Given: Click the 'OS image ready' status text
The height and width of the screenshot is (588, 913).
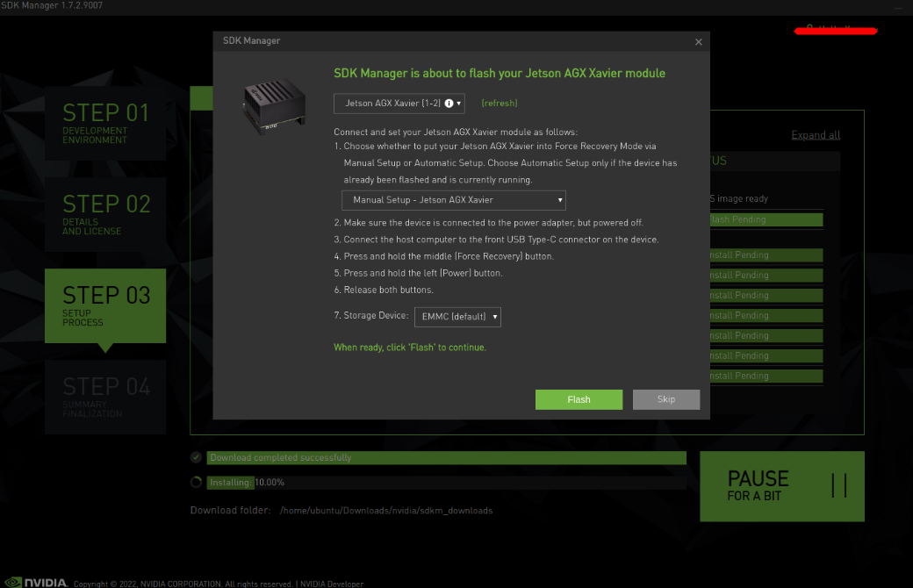Looking at the screenshot, I should point(738,198).
